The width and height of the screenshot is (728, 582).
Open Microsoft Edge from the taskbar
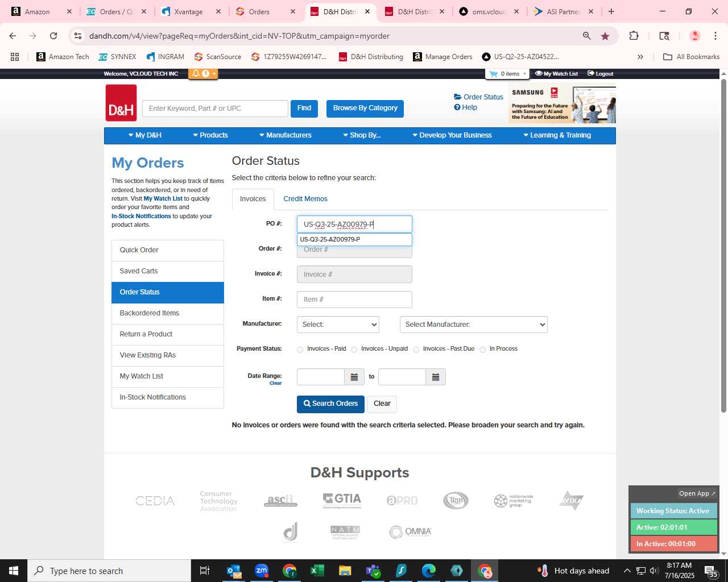429,571
